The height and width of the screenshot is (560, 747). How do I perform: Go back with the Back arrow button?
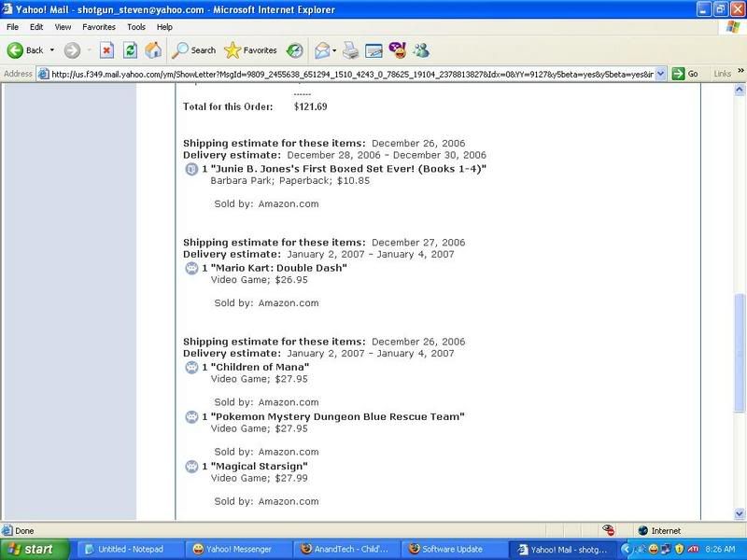coord(25,50)
